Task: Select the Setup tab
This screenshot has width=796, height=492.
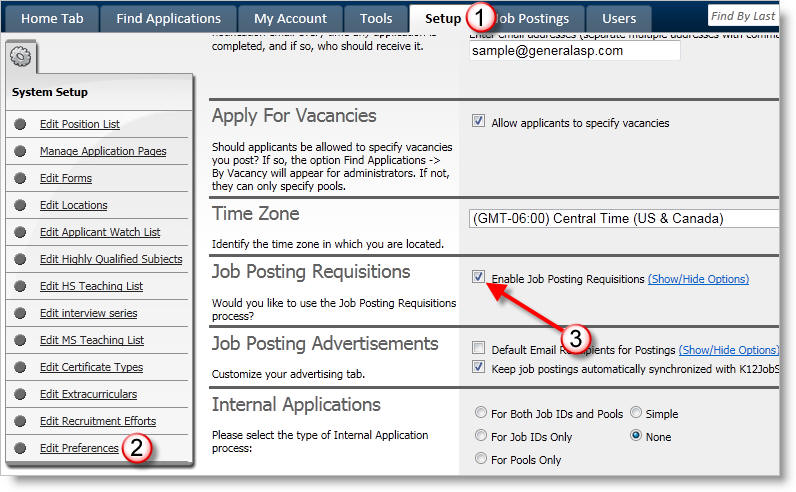Action: (442, 19)
